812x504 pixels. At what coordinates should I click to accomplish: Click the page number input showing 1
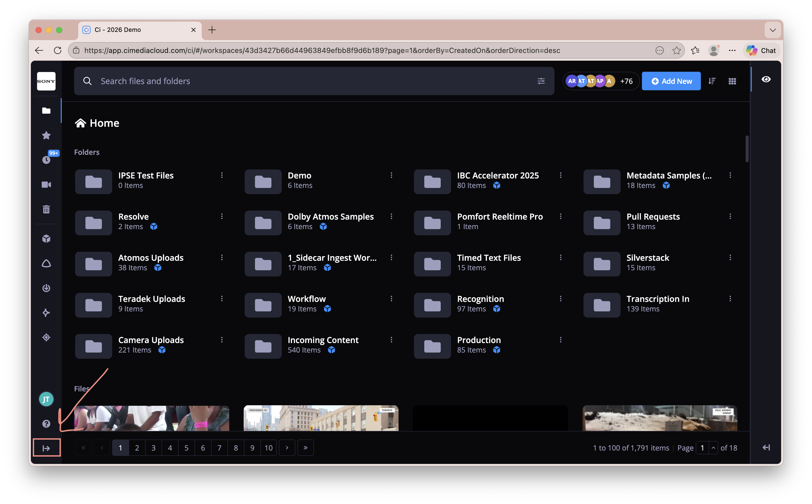(x=702, y=448)
